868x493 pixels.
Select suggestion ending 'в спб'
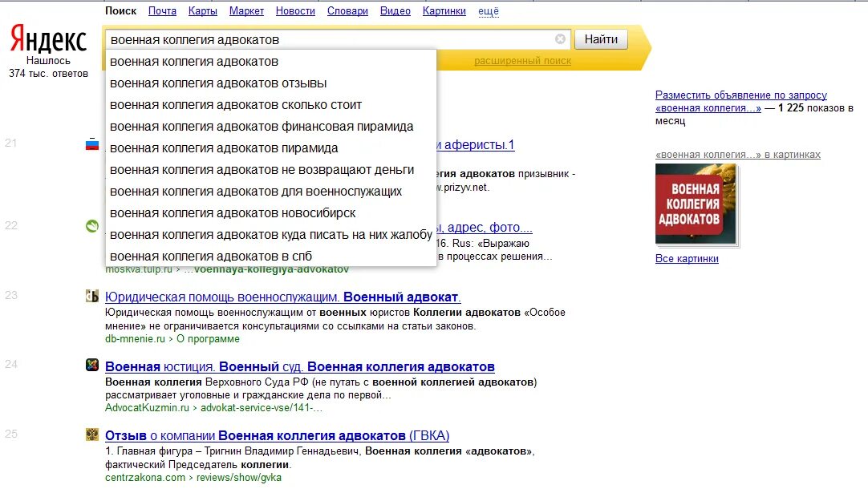point(270,256)
